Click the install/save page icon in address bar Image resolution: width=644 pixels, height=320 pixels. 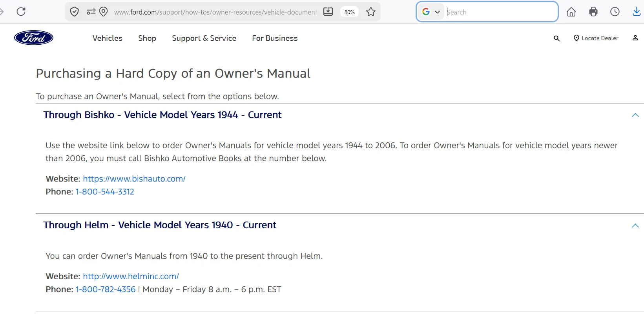point(328,12)
